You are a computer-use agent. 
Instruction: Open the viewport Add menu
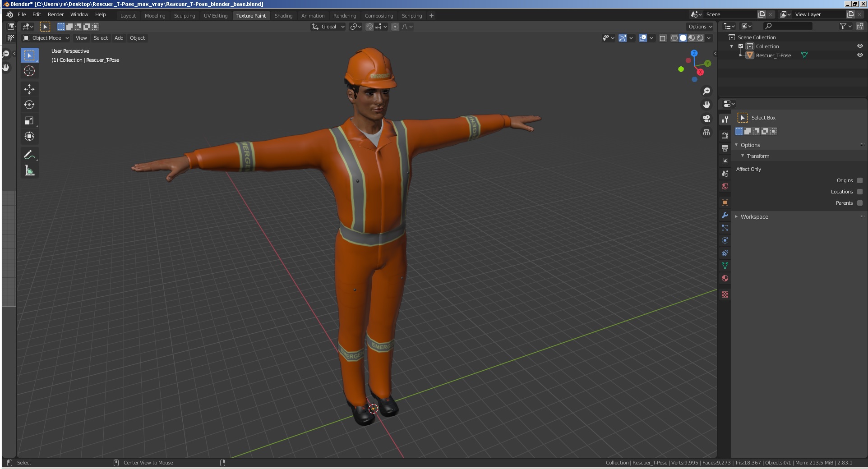(119, 38)
